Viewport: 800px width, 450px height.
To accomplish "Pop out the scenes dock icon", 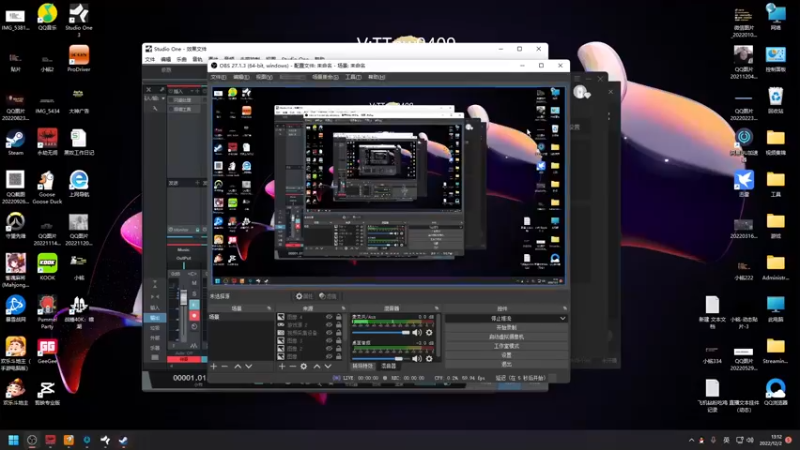I will tap(269, 308).
